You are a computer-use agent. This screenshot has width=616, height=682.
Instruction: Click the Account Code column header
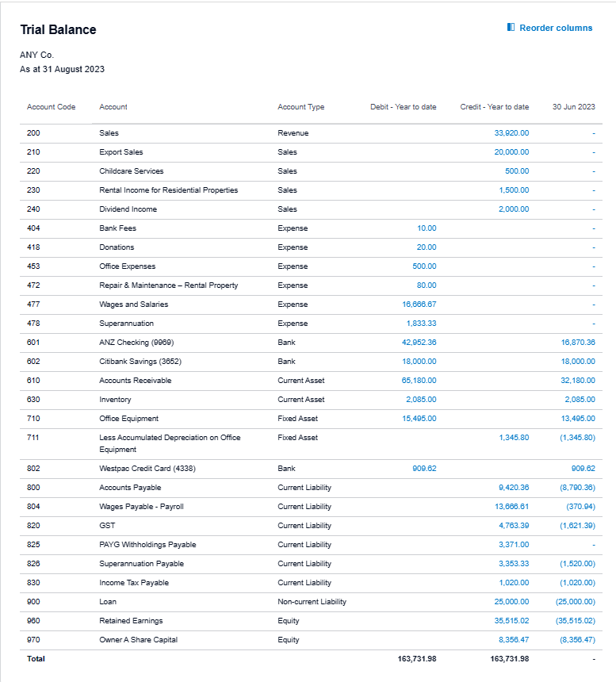[x=52, y=107]
